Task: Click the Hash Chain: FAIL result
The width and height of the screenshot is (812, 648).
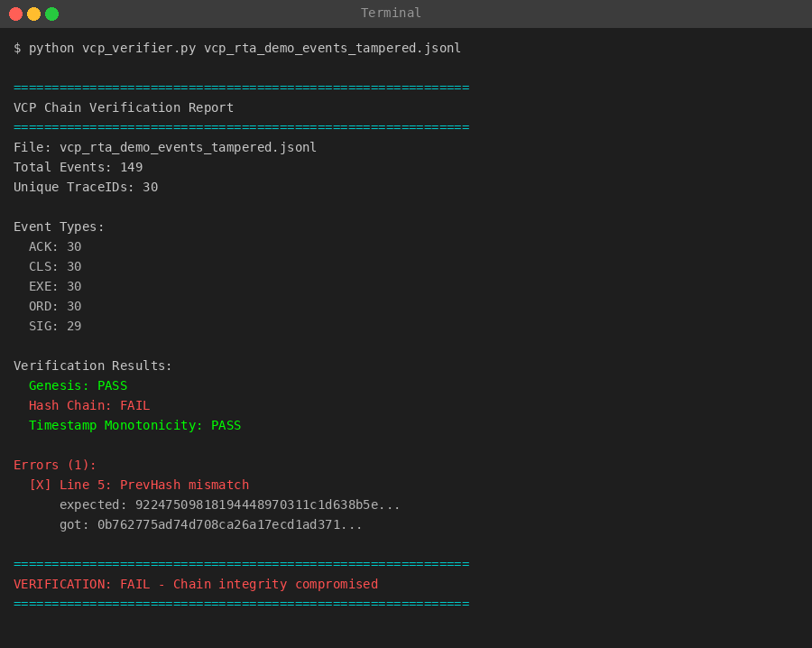Action: [x=89, y=405]
